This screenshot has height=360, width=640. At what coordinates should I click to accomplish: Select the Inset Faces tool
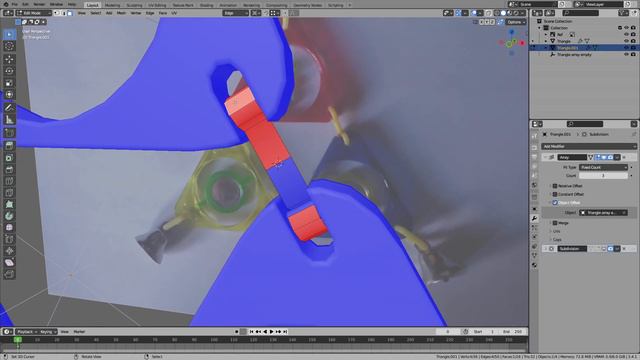point(9,158)
